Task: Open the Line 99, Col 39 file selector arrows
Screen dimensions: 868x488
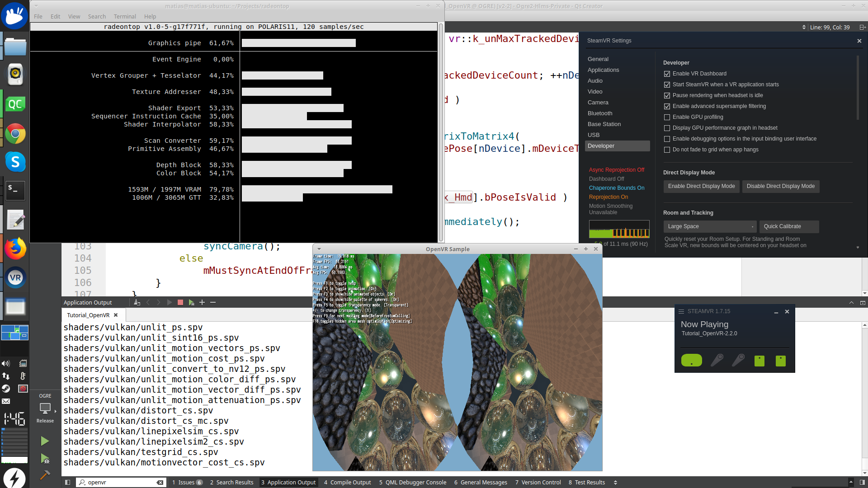Action: point(804,27)
